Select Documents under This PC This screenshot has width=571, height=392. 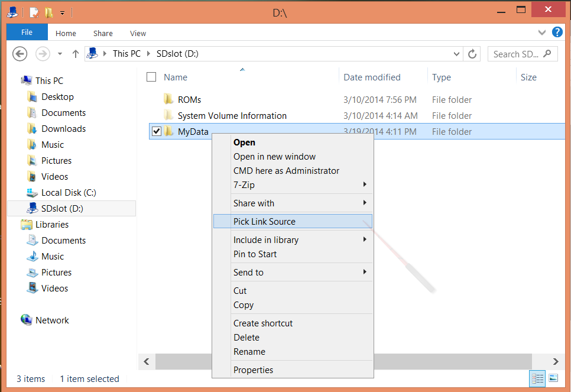tap(63, 113)
